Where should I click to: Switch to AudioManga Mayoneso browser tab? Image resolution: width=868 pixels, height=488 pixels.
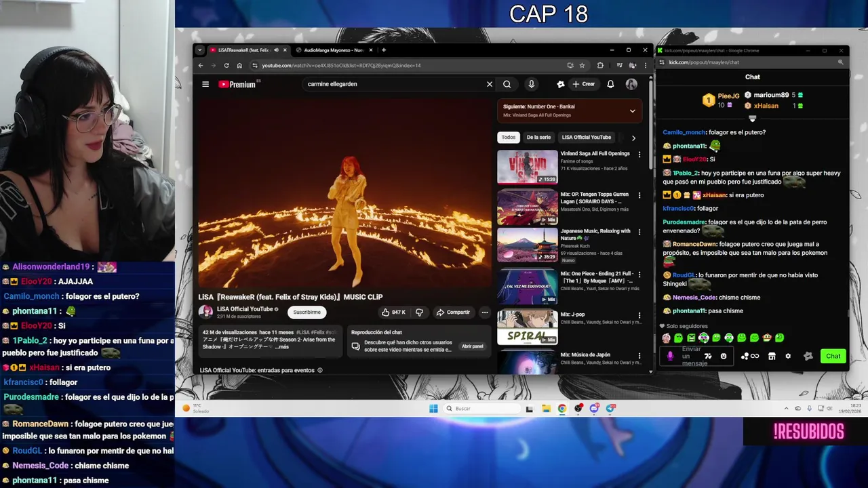pyautogui.click(x=332, y=50)
